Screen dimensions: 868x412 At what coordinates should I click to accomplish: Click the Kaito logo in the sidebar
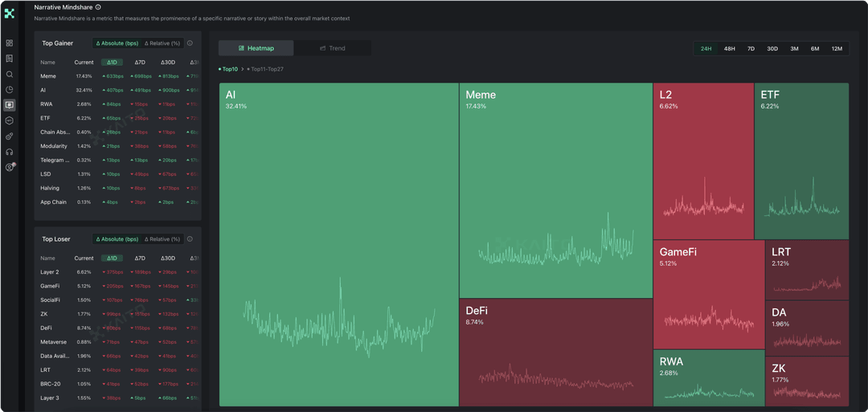coord(10,13)
